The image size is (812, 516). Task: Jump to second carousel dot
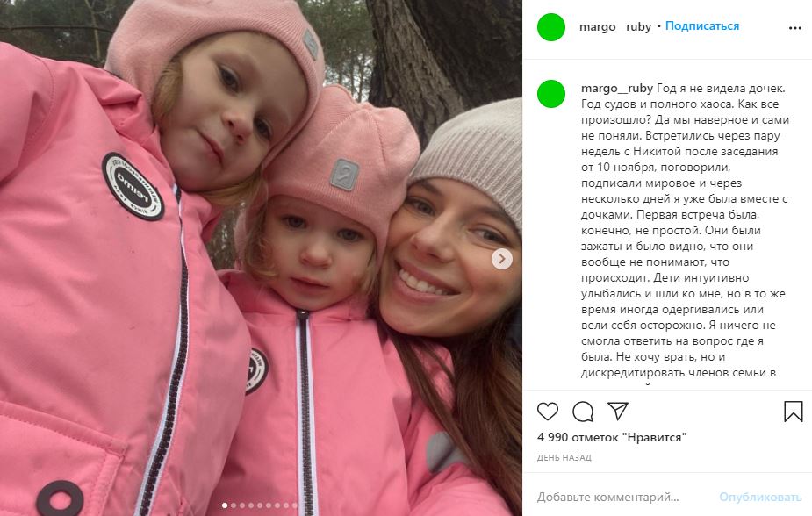click(233, 505)
